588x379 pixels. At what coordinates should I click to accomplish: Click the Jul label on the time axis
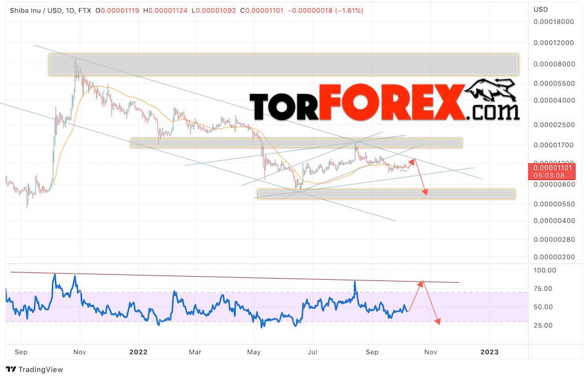(312, 352)
